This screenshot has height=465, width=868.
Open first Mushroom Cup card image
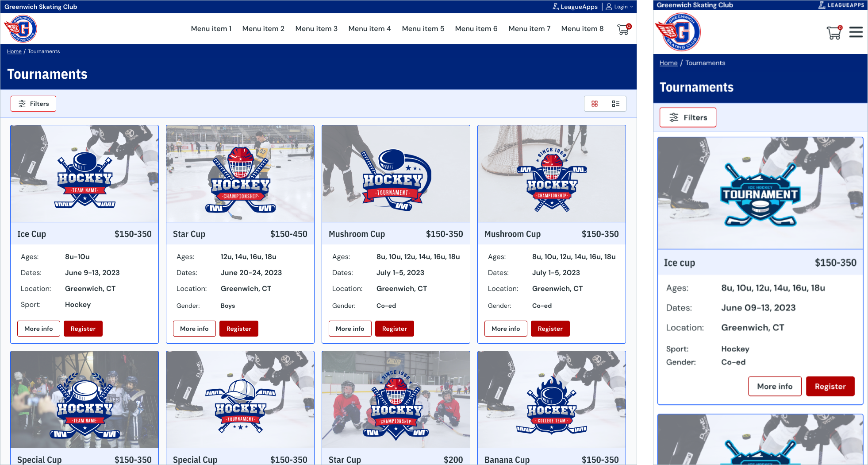[x=396, y=174]
